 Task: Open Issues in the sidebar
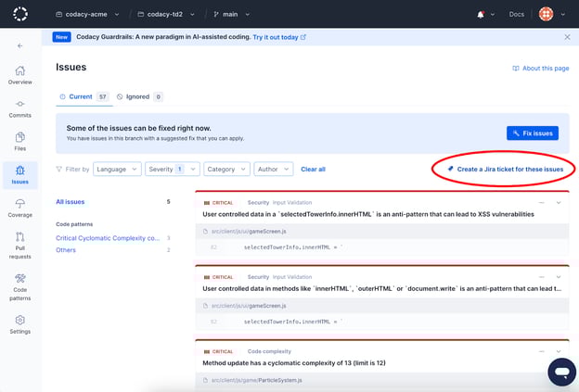[19, 175]
